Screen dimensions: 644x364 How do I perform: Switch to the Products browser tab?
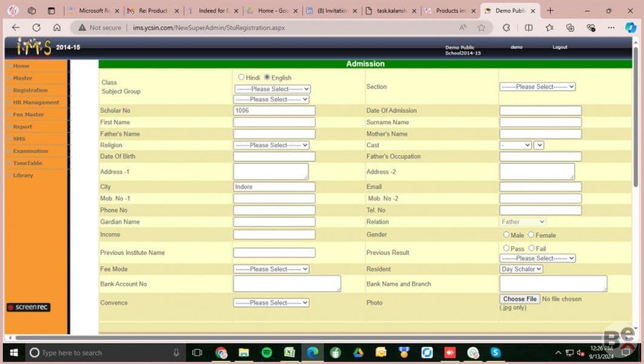click(450, 11)
